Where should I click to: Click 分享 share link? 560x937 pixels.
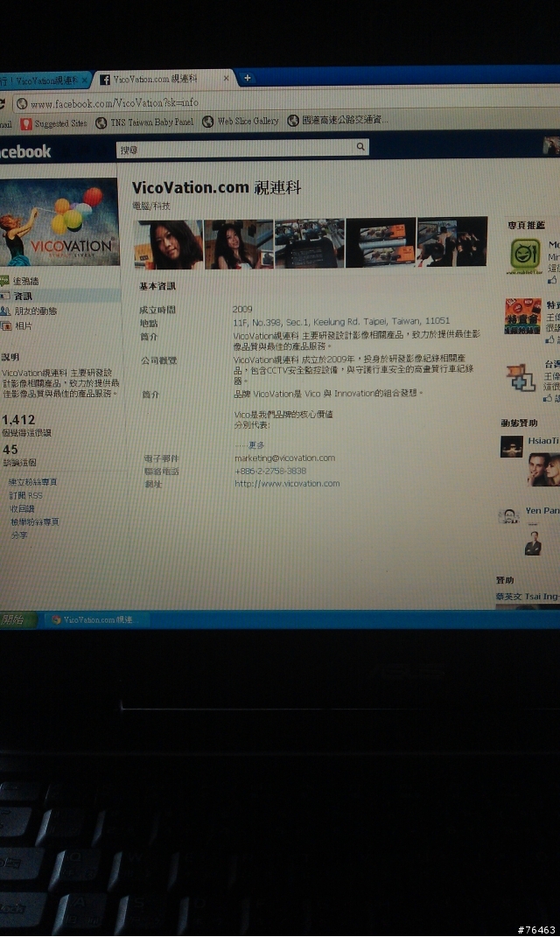tap(19, 535)
